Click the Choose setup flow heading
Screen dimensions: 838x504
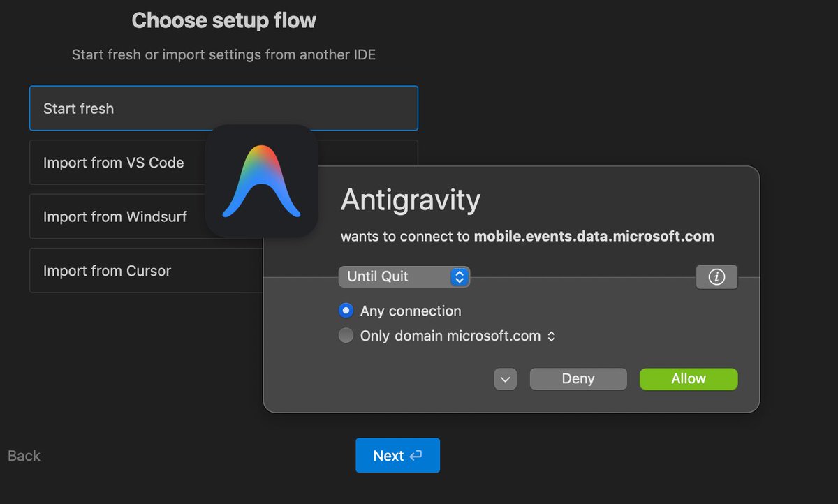click(x=224, y=20)
